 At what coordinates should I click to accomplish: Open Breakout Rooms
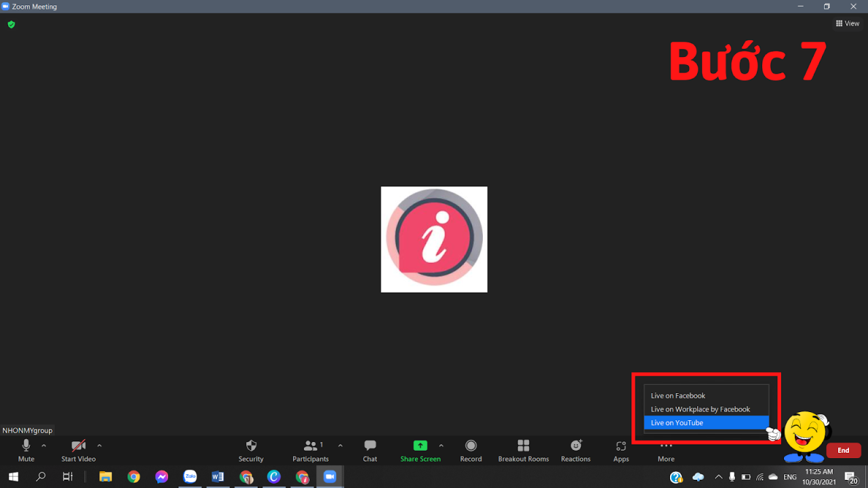point(523,449)
